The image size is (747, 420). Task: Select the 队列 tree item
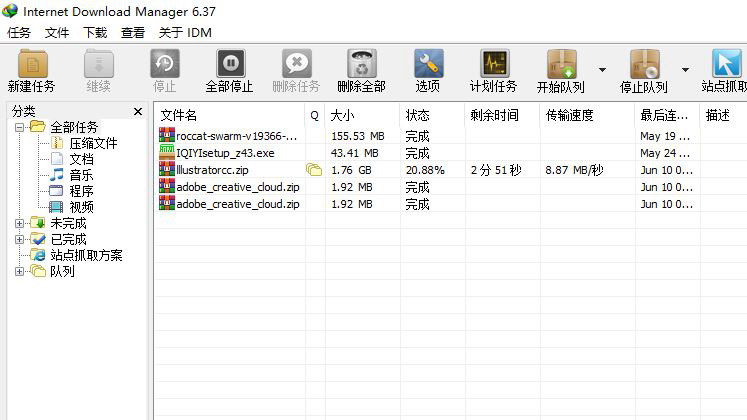(62, 271)
